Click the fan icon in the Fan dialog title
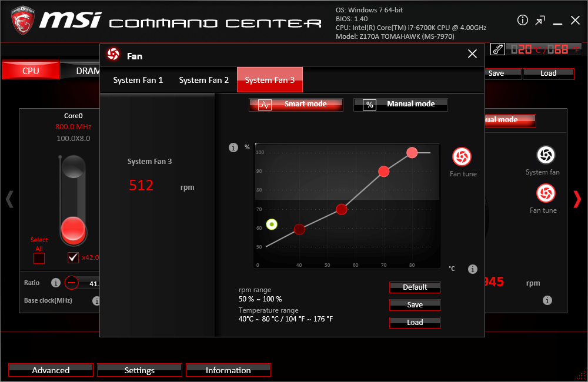 point(113,55)
